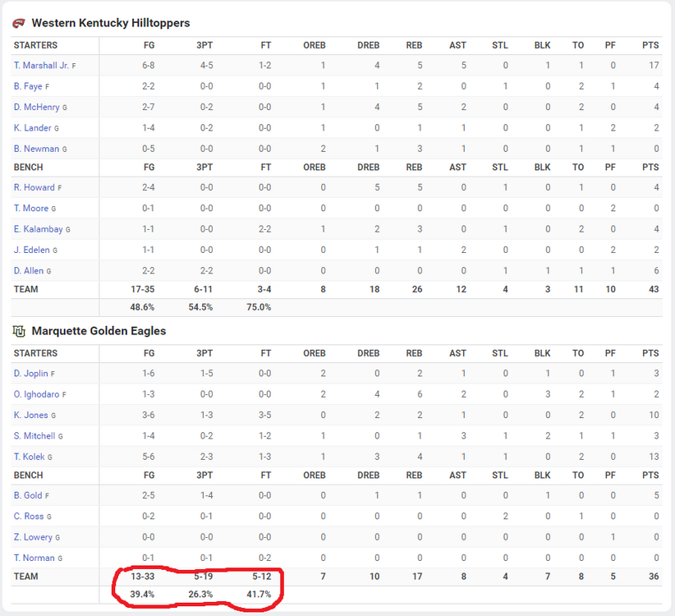Click Marquette Golden Eagles team heading
Viewport: 675px width, 616px height.
click(99, 331)
